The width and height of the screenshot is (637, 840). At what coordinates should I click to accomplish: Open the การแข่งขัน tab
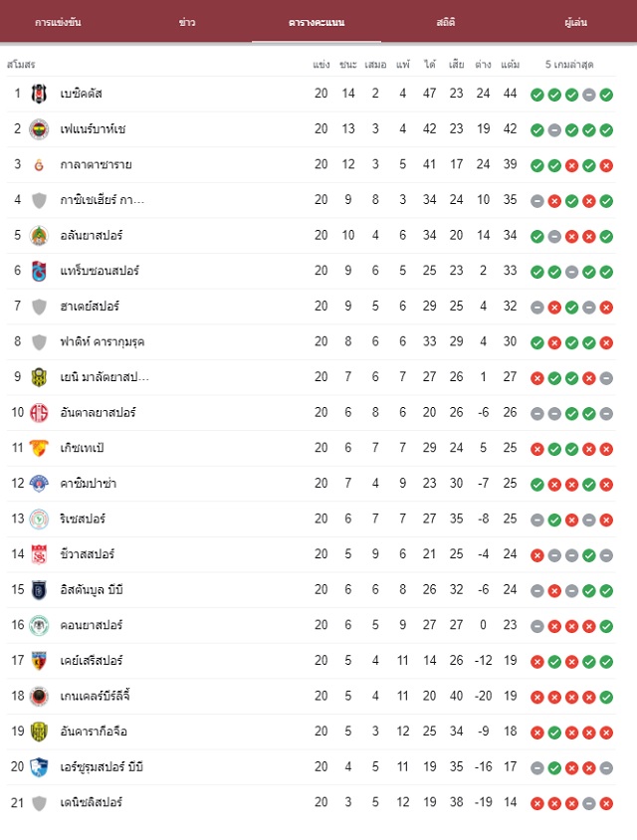point(58,23)
